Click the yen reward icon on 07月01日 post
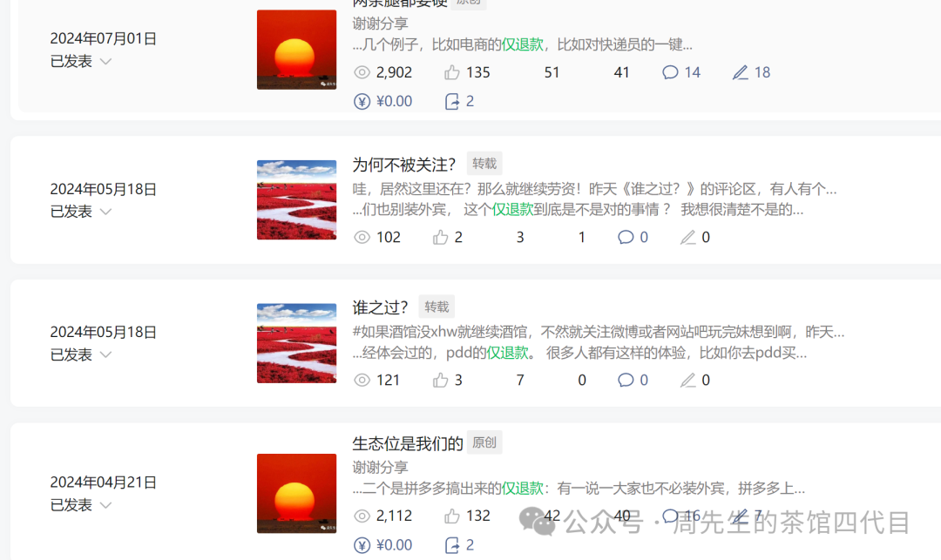 click(x=362, y=101)
